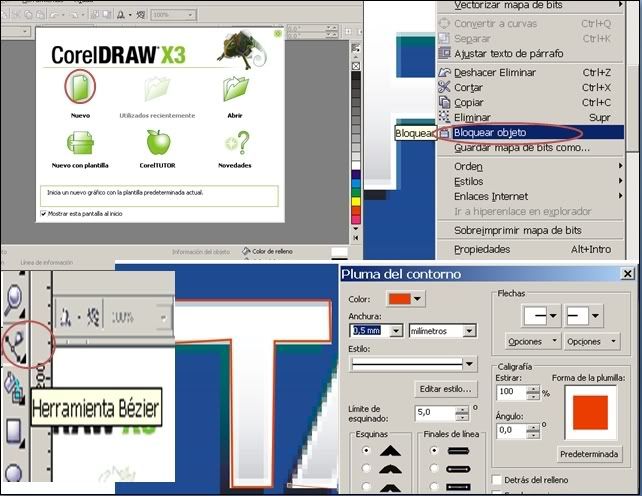Open the Abrir folder icon
Image resolution: width=642 pixels, height=496 pixels.
[235, 88]
